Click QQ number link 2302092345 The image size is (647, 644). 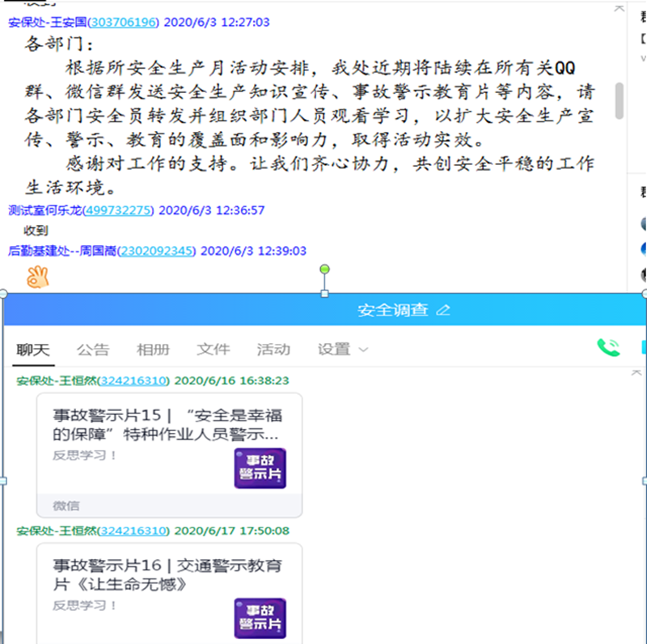(x=156, y=251)
